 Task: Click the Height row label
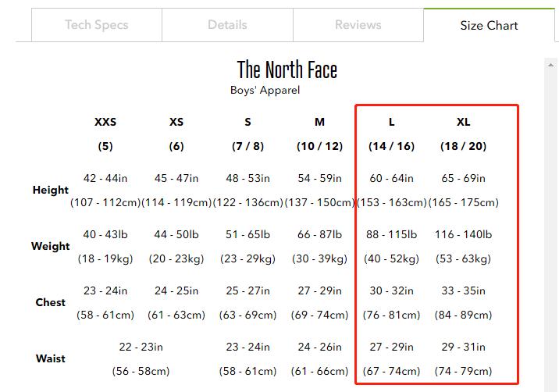(x=50, y=190)
